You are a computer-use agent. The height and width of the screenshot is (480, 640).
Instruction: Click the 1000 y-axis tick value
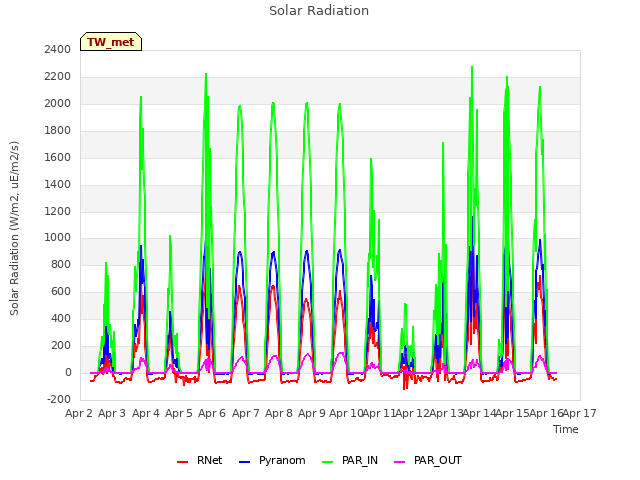click(58, 238)
